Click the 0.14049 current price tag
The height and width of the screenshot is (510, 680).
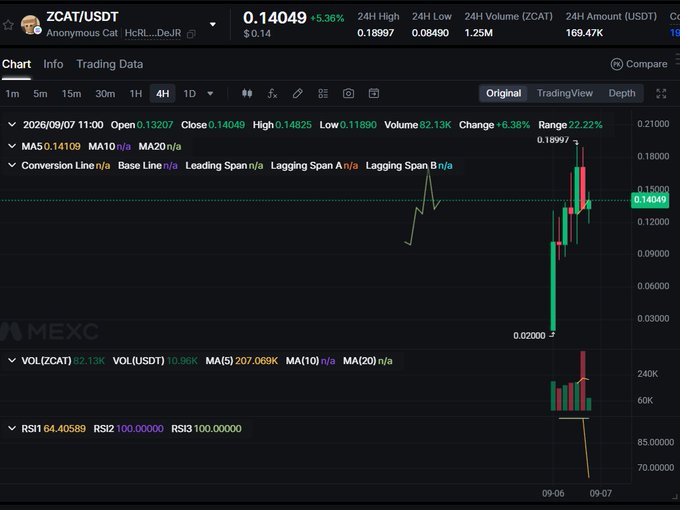(x=650, y=199)
